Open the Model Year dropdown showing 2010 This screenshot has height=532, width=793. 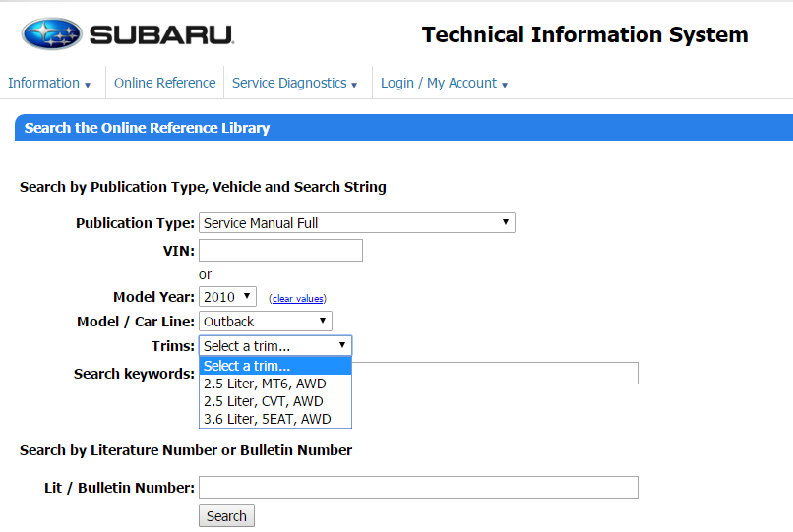click(227, 297)
